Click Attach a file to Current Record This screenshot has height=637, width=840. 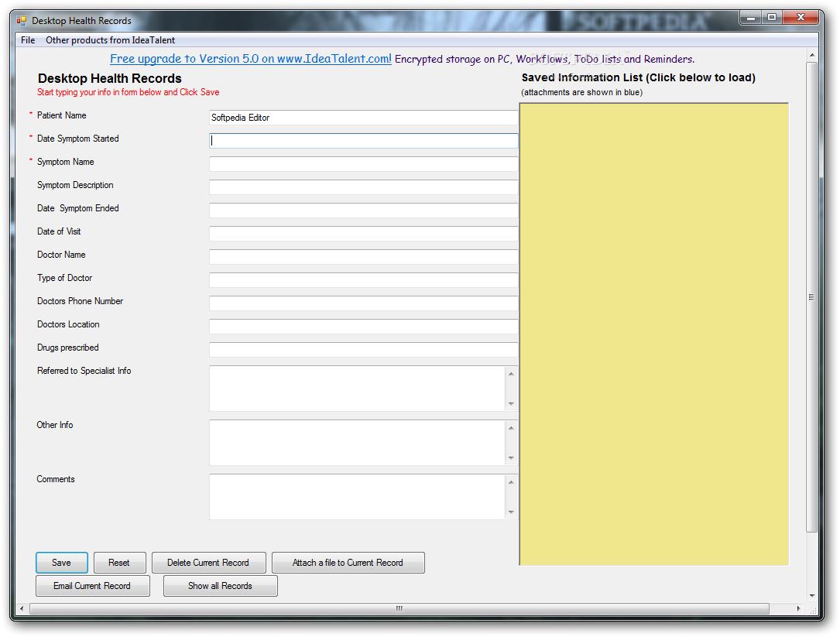[348, 563]
